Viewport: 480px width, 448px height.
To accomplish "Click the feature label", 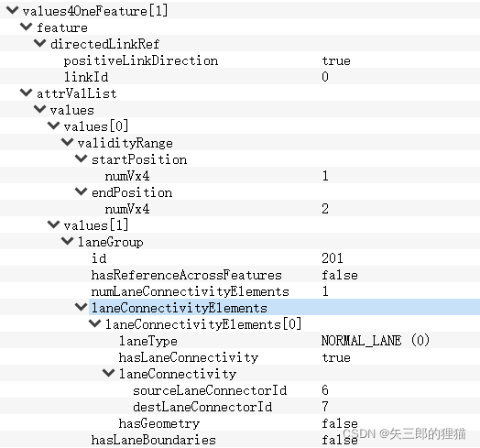I will click(62, 27).
